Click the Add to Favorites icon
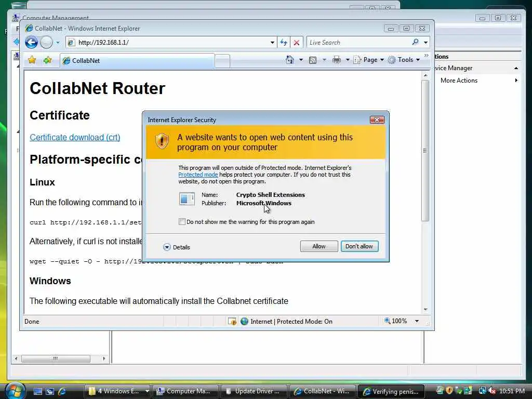This screenshot has width=532, height=399. [x=47, y=60]
